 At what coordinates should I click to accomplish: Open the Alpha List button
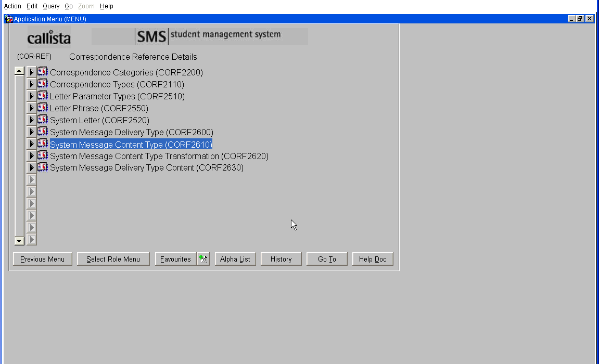point(235,259)
